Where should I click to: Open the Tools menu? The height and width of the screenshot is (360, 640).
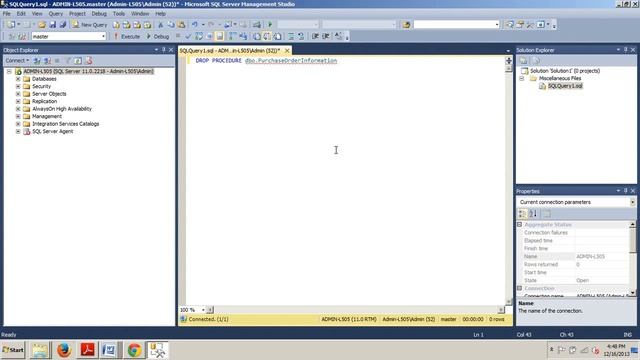[119, 13]
